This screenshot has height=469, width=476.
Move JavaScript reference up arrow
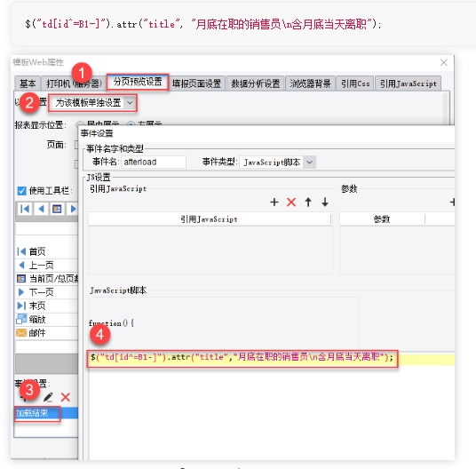tap(308, 202)
